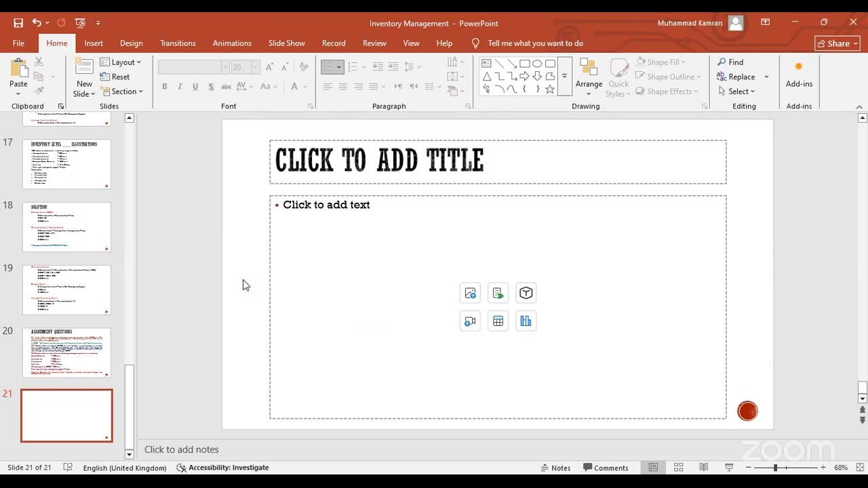The width and height of the screenshot is (868, 488).
Task: Click Accessibility: Investigate status
Action: pos(222,468)
